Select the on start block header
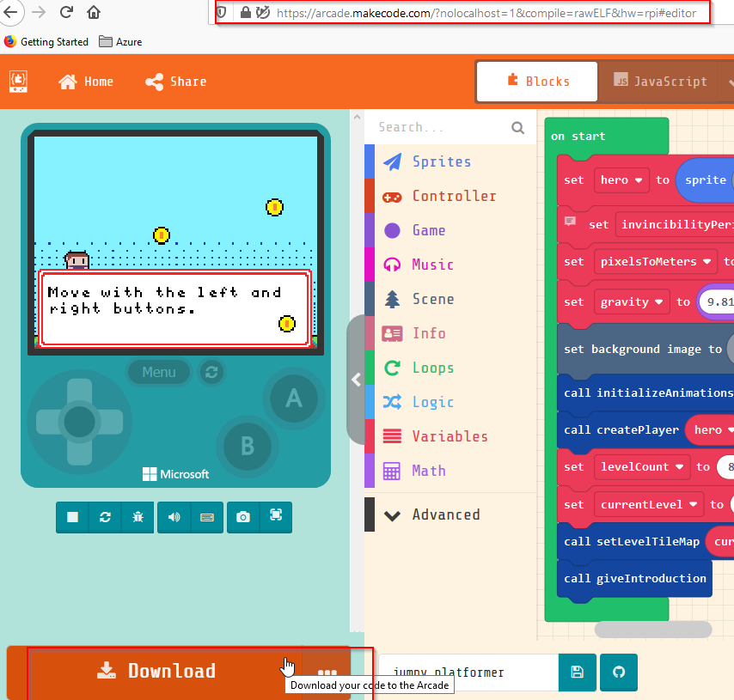The height and width of the screenshot is (700, 734). pos(578,137)
